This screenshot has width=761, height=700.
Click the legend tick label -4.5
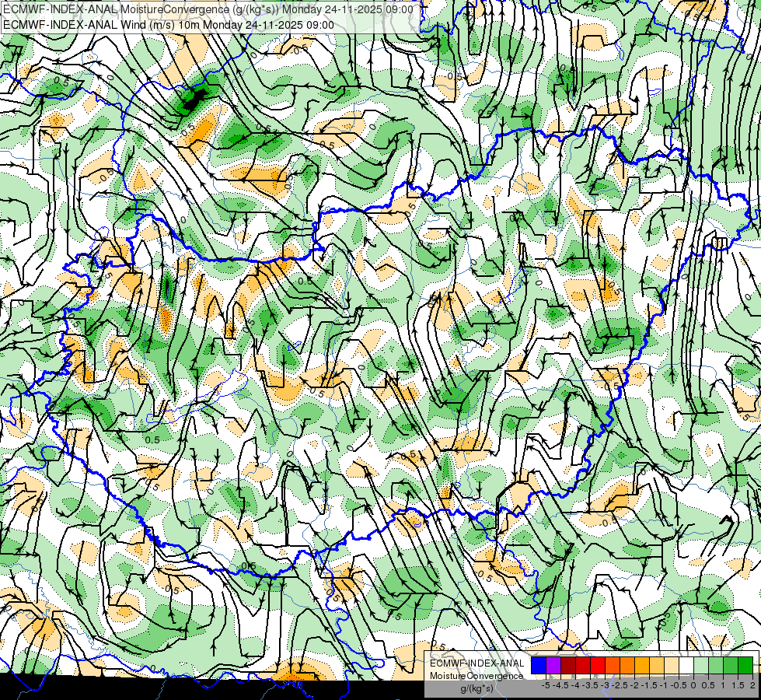(560, 685)
